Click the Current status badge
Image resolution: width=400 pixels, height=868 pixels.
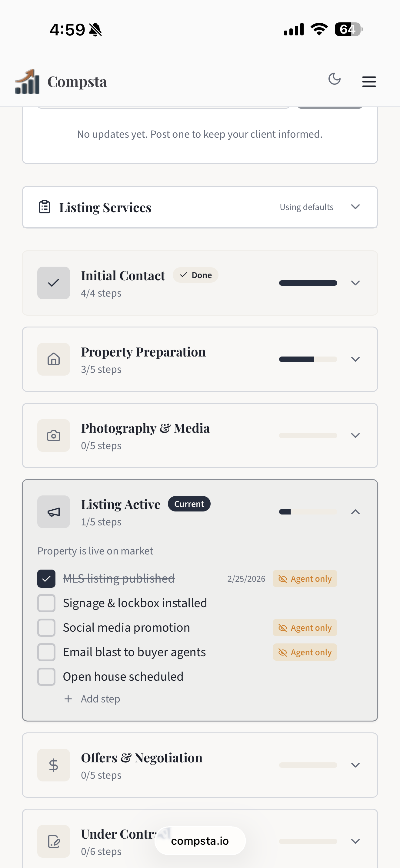pos(189,503)
